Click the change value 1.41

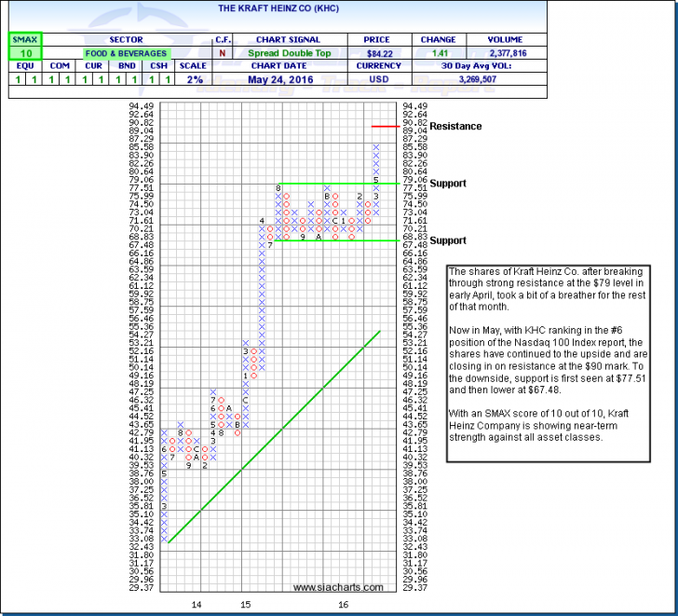pos(436,54)
